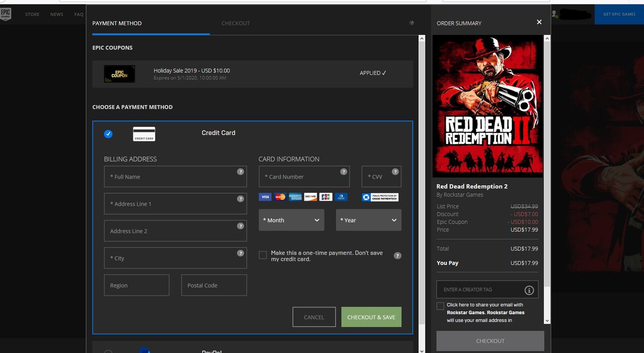Click the Get Epic Games button
This screenshot has width=644, height=353.
619,14
